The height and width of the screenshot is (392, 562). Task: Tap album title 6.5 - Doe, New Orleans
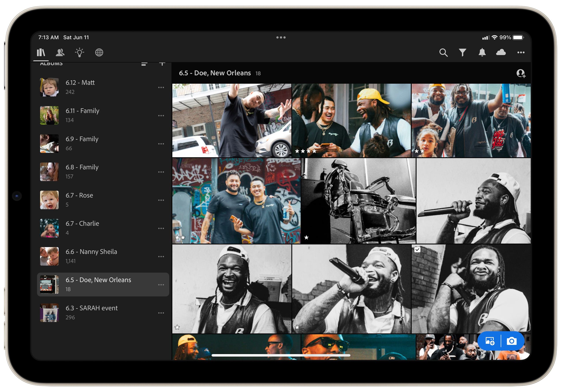[215, 73]
